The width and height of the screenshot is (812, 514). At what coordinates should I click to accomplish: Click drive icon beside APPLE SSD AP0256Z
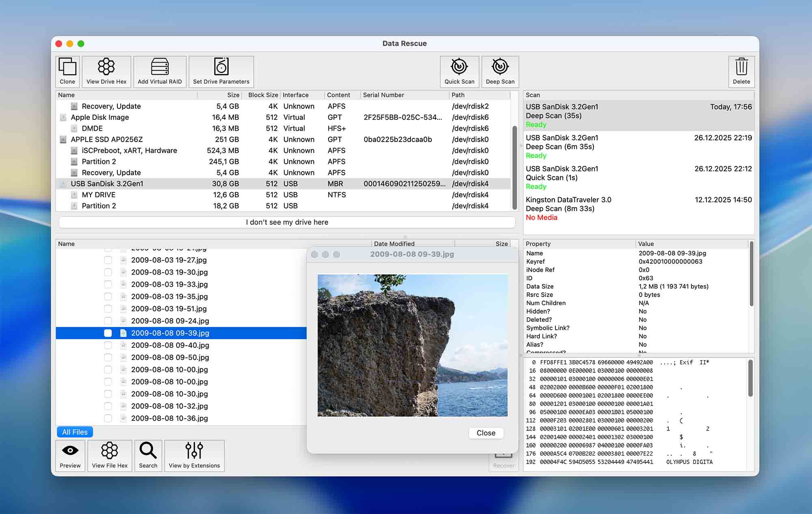(x=63, y=140)
